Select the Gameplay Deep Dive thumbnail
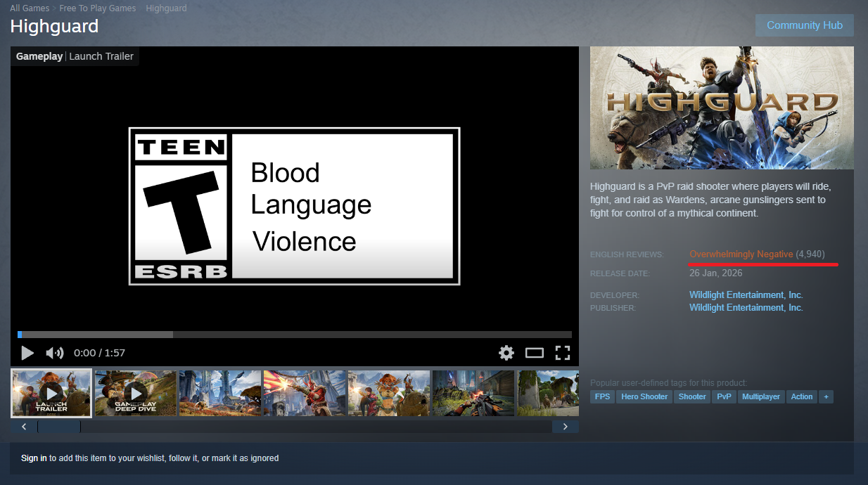 point(136,393)
